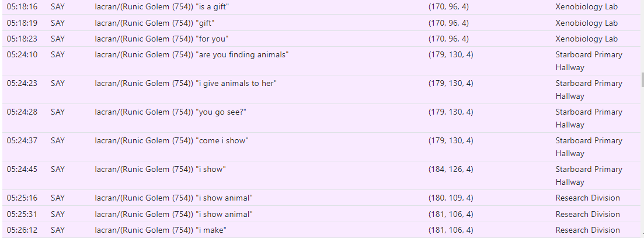Viewport: 644px width, 238px height.
Task: Click the vertical scrollbar thumb on the right
Action: [642, 80]
